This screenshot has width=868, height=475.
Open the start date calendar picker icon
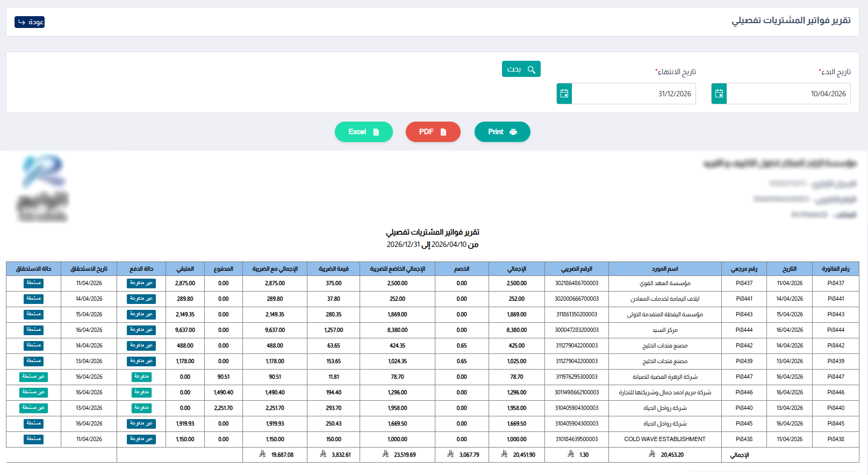pos(719,94)
